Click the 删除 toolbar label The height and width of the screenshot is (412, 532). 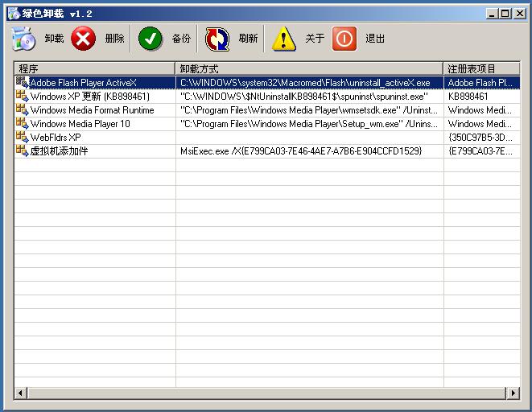pos(114,39)
